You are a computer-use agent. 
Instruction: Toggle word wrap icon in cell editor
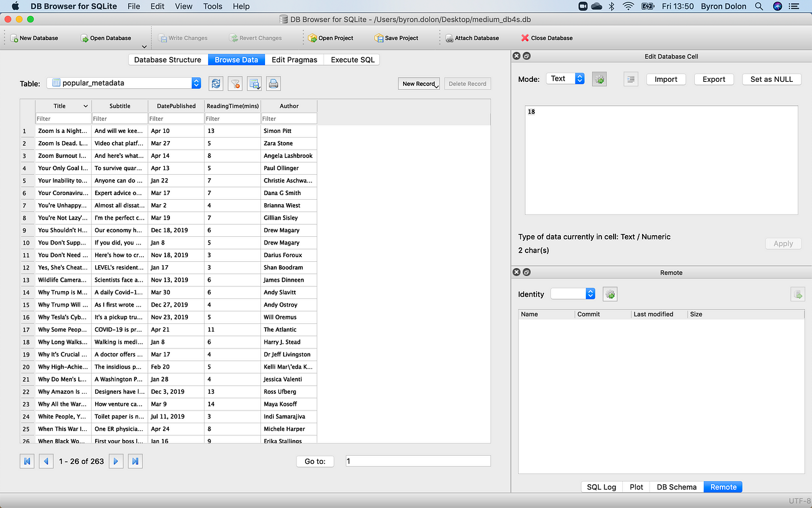pyautogui.click(x=631, y=80)
